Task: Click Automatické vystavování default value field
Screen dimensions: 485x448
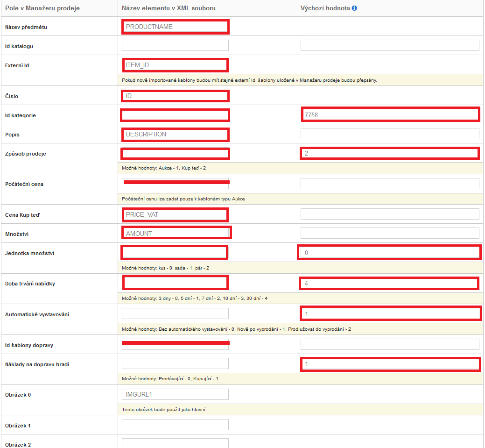Action: [389, 313]
